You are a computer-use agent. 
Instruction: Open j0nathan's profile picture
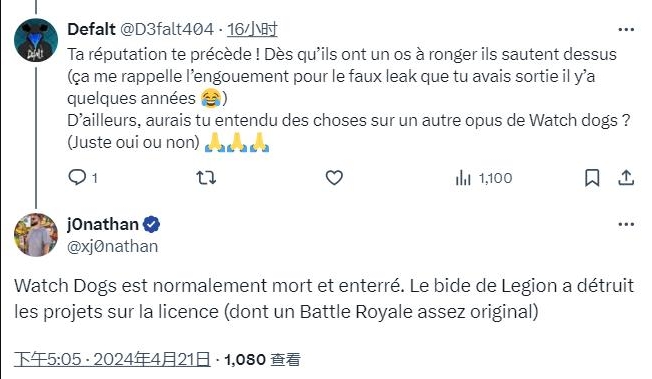(36, 235)
